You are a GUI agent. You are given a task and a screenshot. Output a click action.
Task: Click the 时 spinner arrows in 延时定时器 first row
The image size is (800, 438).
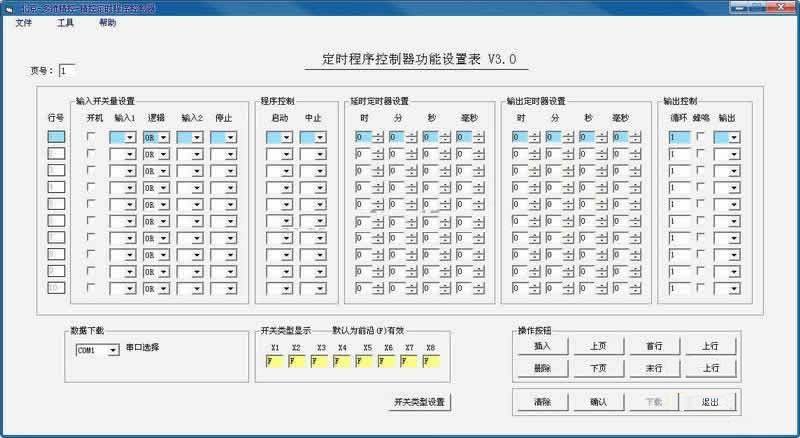tap(379, 137)
